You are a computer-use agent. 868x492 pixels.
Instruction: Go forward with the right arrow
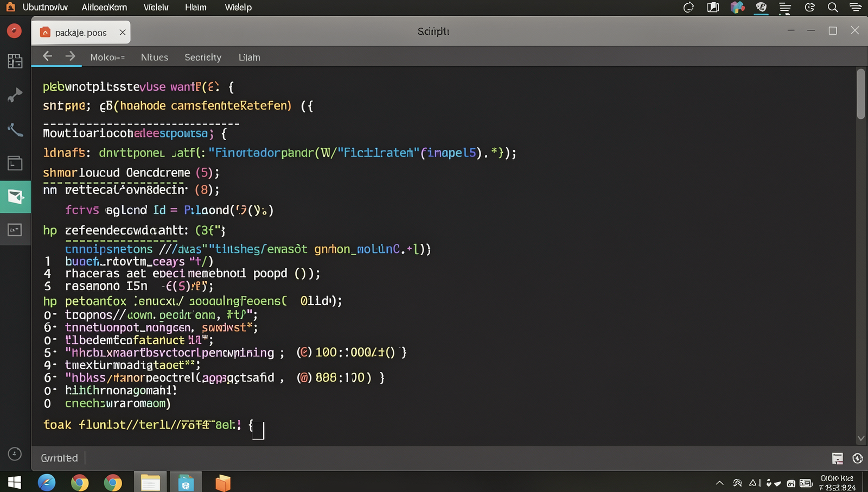pyautogui.click(x=71, y=56)
